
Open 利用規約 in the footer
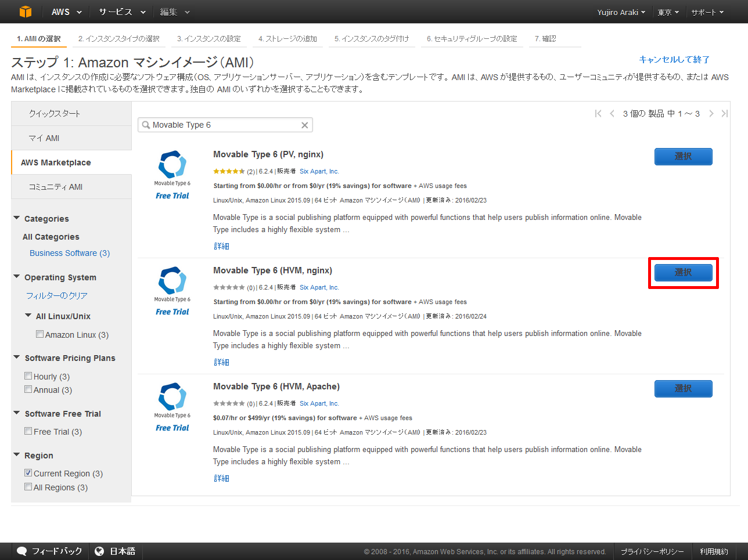(714, 552)
